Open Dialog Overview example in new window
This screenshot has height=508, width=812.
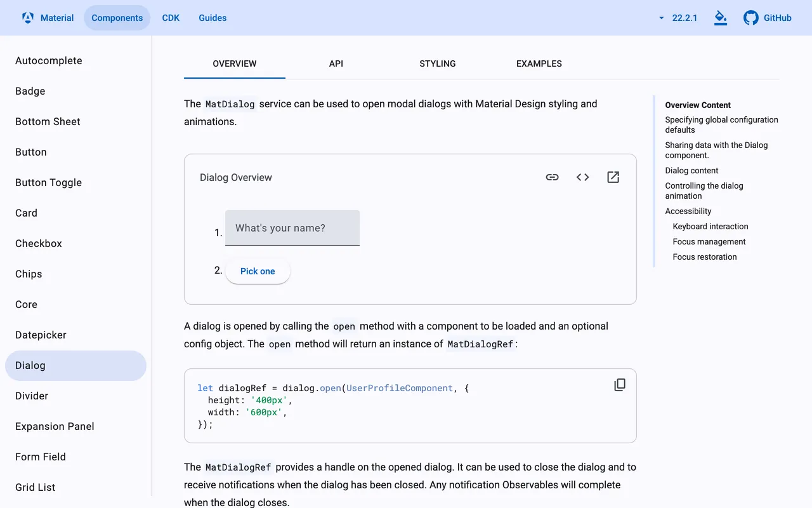tap(613, 177)
